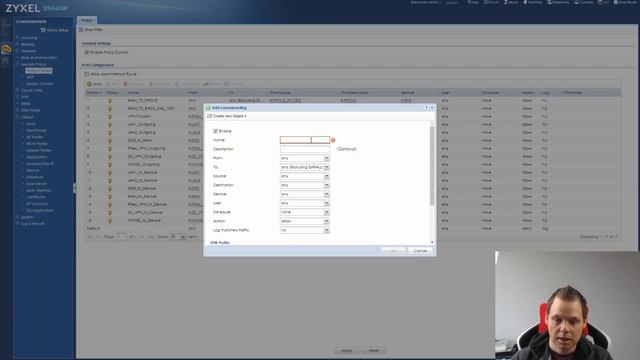Open the User dropdown

[x=327, y=203]
